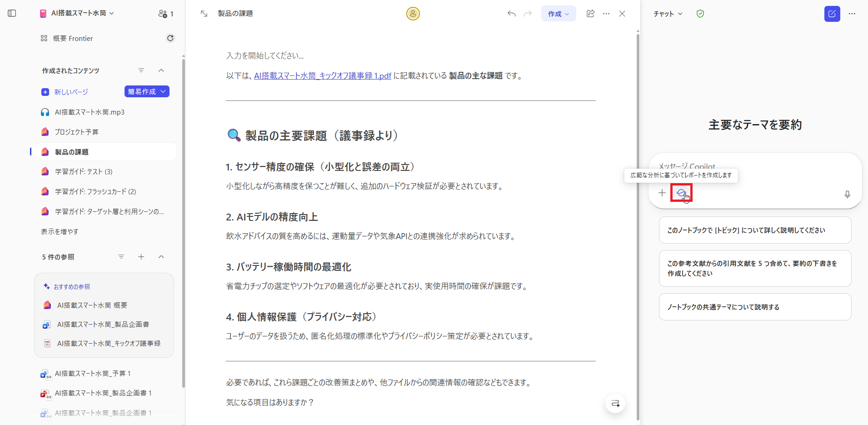Collapse the left sidebar panel

12,14
